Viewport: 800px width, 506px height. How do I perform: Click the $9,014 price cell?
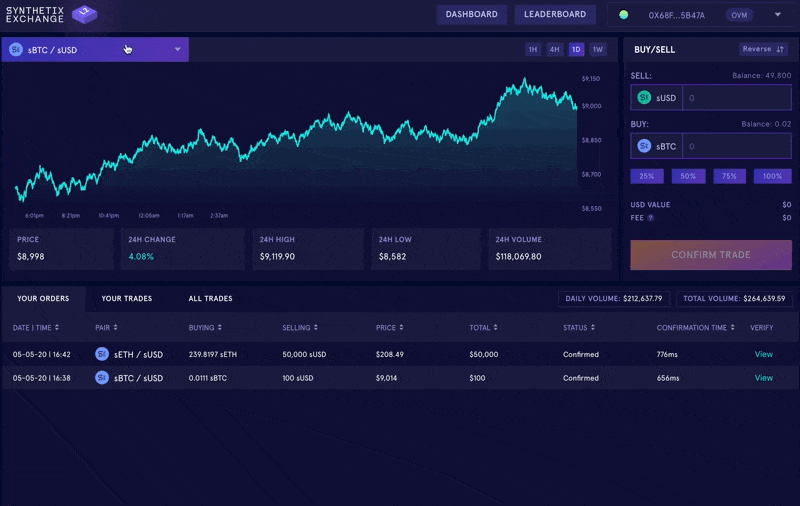(x=386, y=378)
